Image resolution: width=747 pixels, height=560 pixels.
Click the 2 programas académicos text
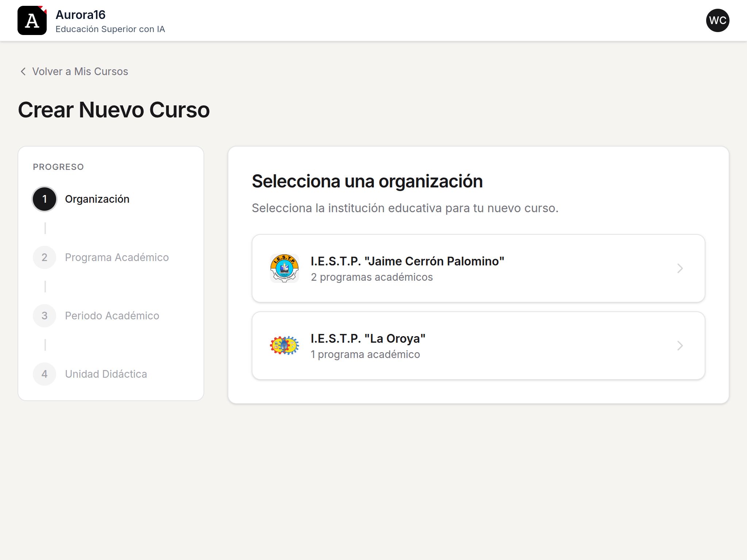click(371, 277)
